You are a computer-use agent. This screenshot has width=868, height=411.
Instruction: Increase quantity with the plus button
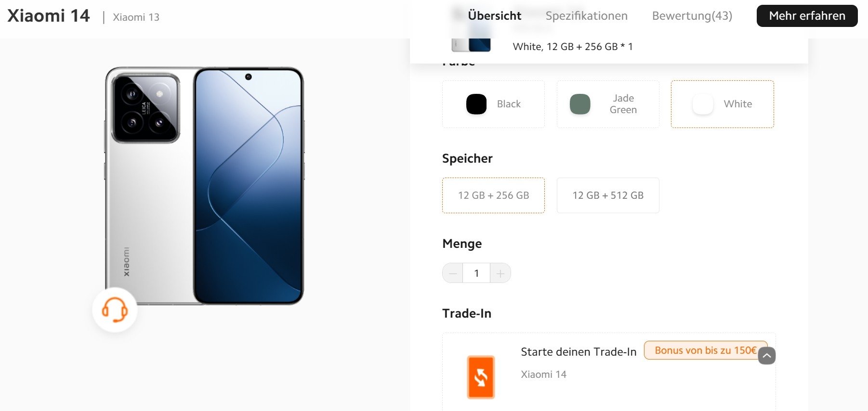(500, 273)
